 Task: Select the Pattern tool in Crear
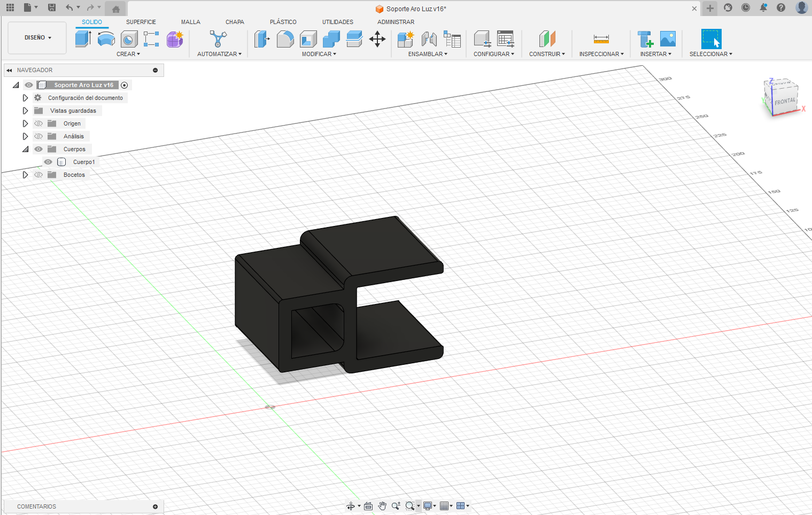151,38
